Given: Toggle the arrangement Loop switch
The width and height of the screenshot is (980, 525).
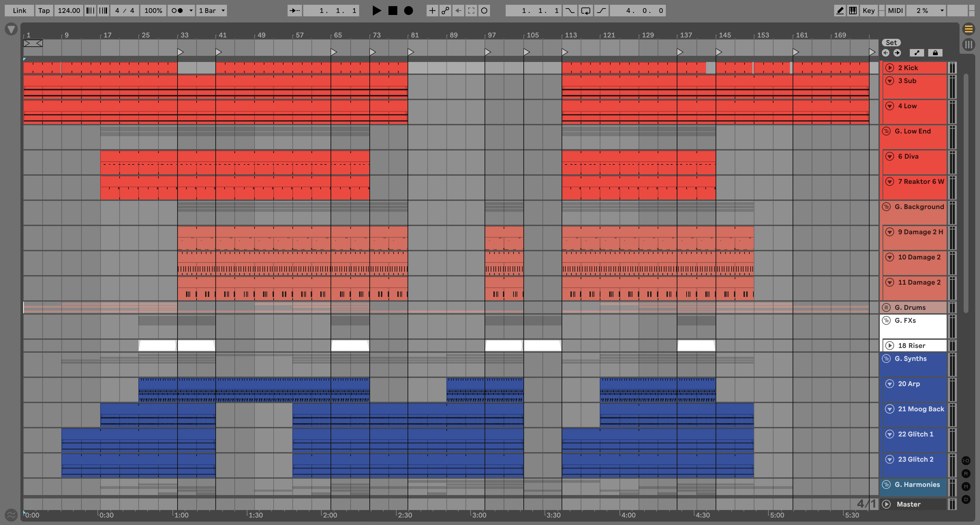Looking at the screenshot, I should (585, 10).
